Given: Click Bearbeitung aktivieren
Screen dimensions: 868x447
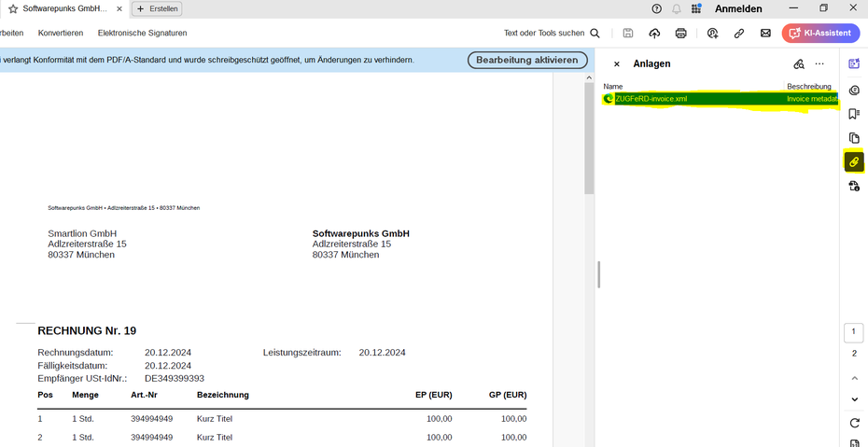Looking at the screenshot, I should click(x=527, y=60).
